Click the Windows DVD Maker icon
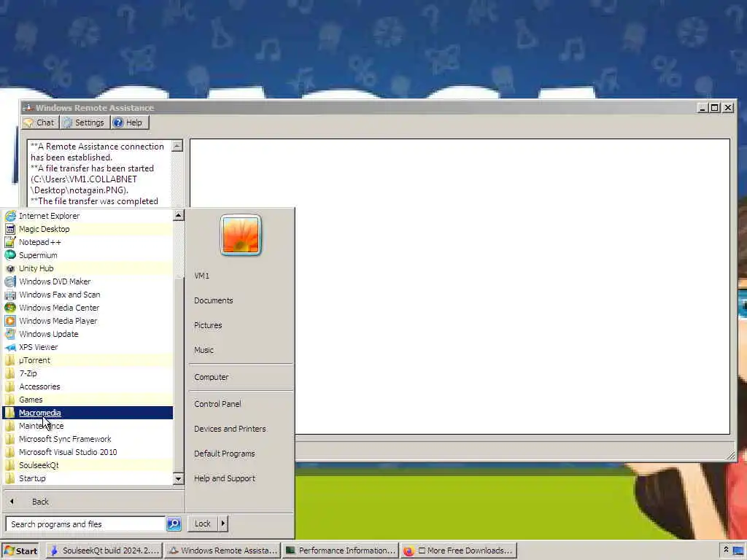Viewport: 747px width, 560px height. 10,281
